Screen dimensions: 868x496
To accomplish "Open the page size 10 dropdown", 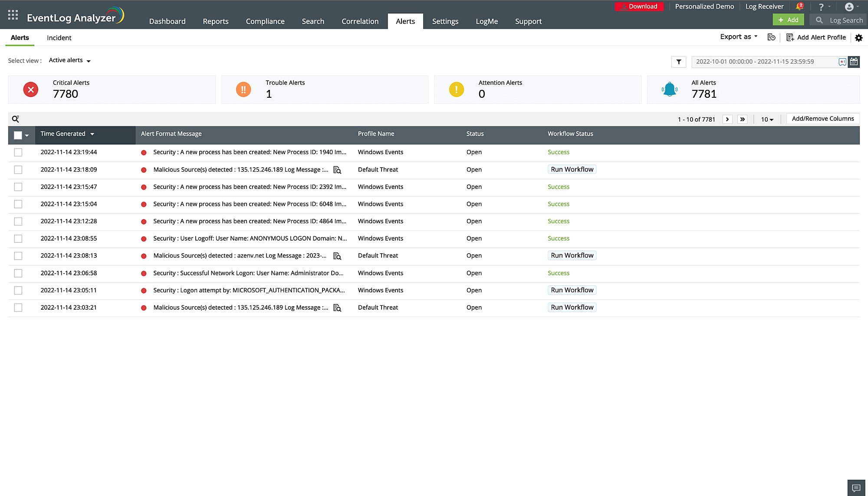I will [767, 119].
